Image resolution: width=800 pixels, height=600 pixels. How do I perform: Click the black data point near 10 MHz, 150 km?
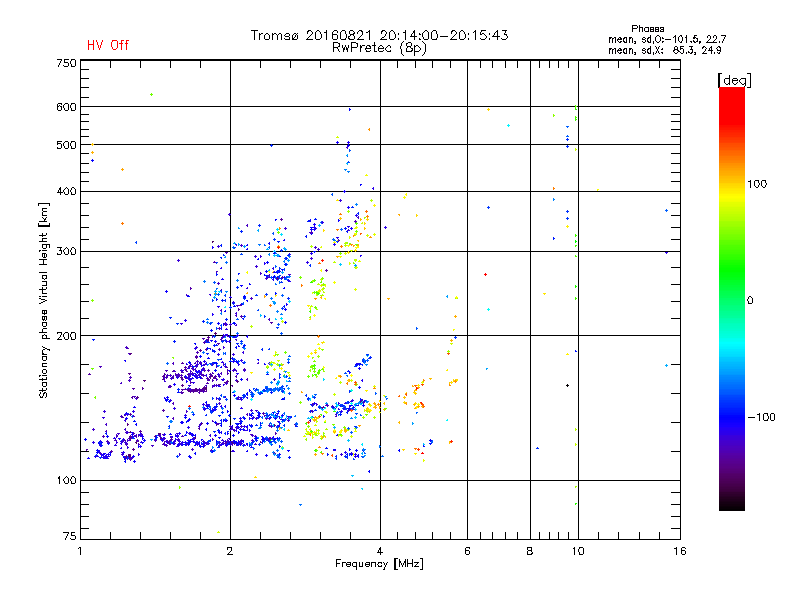(x=567, y=386)
